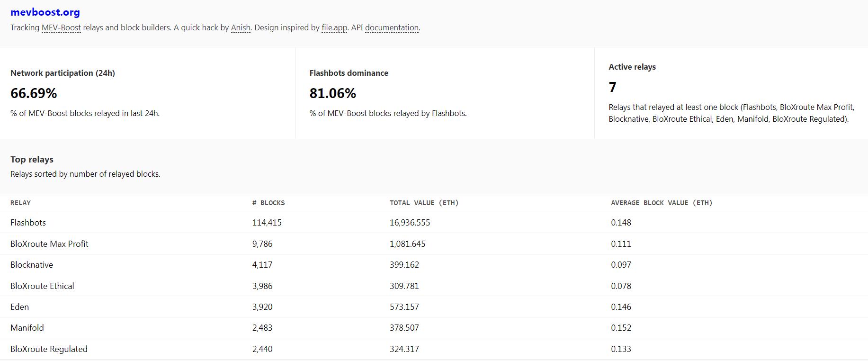Viewport: 868px width, 361px height.
Task: Open the mevboost.org site title link
Action: click(x=45, y=12)
